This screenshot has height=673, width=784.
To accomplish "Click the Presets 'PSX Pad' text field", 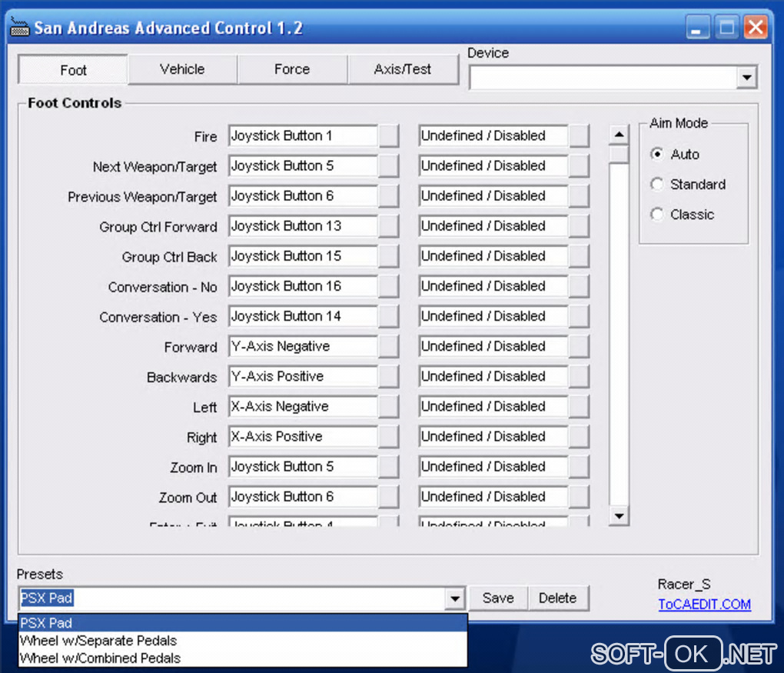I will pyautogui.click(x=231, y=598).
